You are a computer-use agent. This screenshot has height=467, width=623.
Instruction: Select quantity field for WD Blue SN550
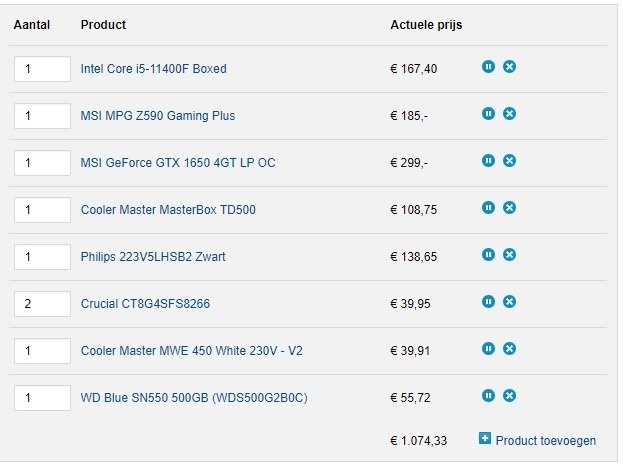pos(42,397)
